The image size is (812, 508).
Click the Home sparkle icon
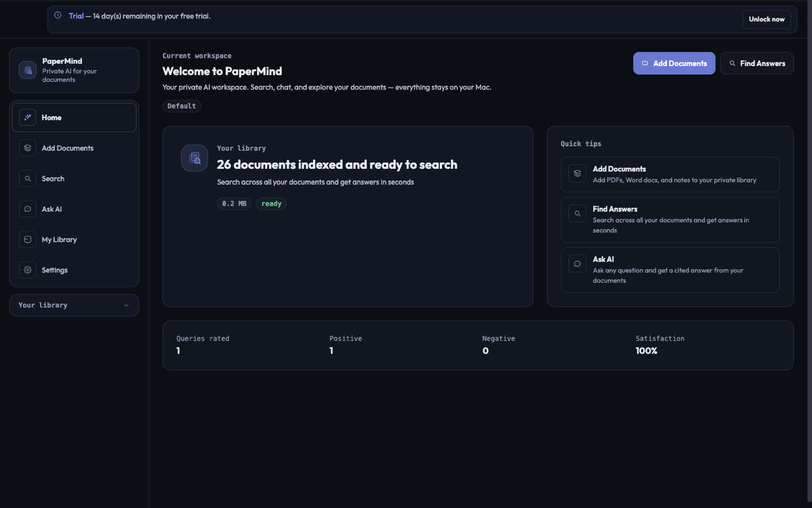(27, 117)
